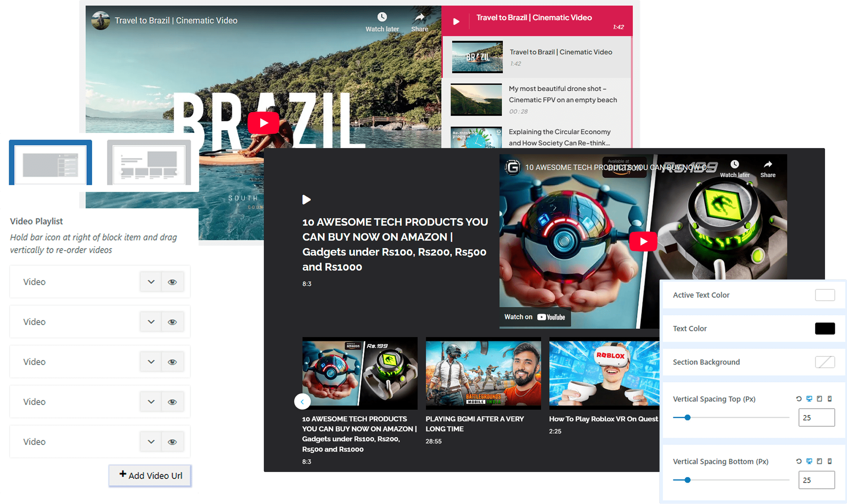Viewport: 847px width, 504px height.
Task: Expand the first Video item chevron
Action: click(x=151, y=282)
